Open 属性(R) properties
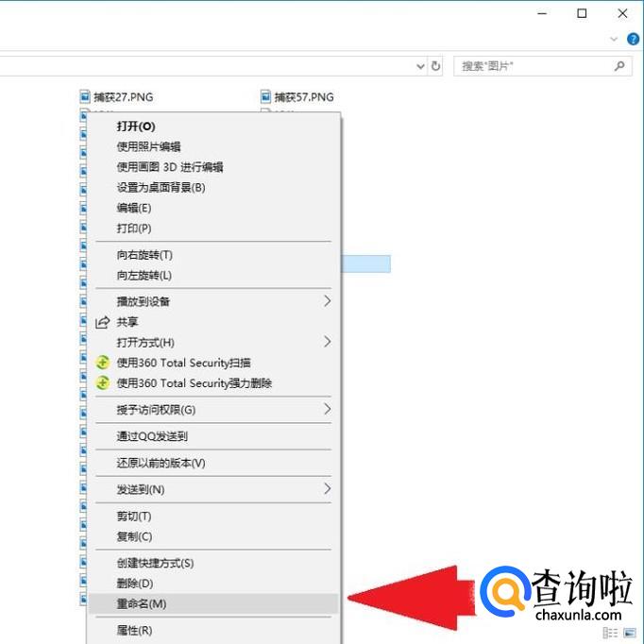The width and height of the screenshot is (644, 644). pos(213,631)
